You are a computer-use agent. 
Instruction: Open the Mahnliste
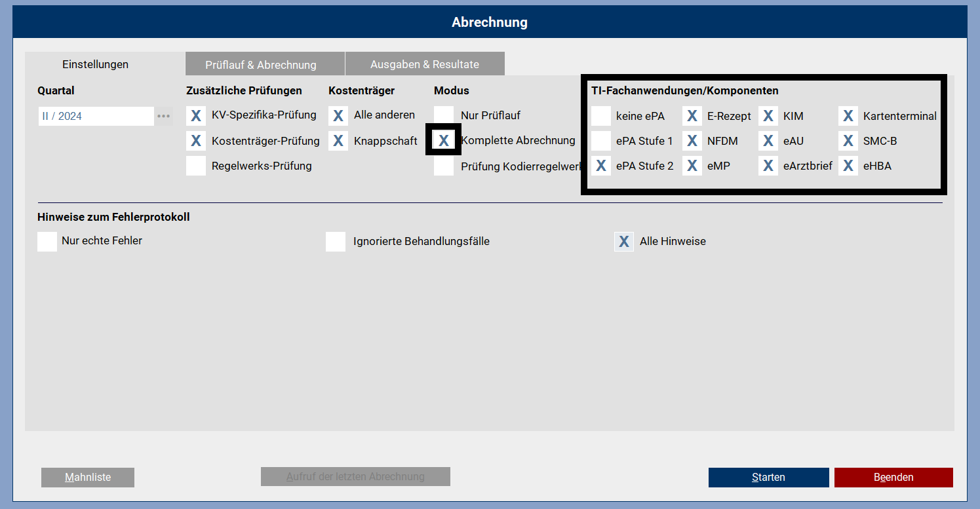pos(88,478)
